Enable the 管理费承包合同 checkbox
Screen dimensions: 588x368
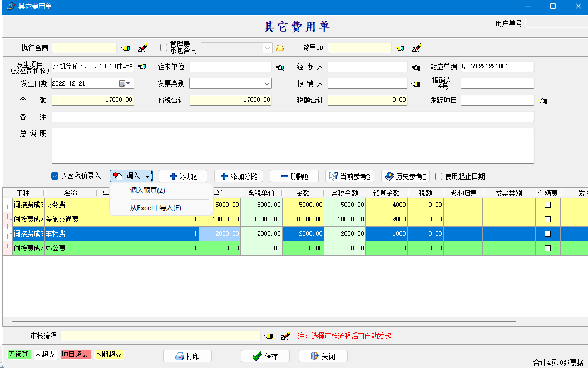[x=164, y=48]
